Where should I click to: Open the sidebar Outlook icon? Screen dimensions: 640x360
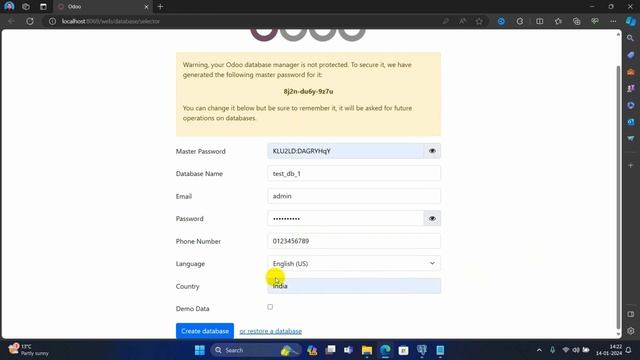click(x=631, y=122)
